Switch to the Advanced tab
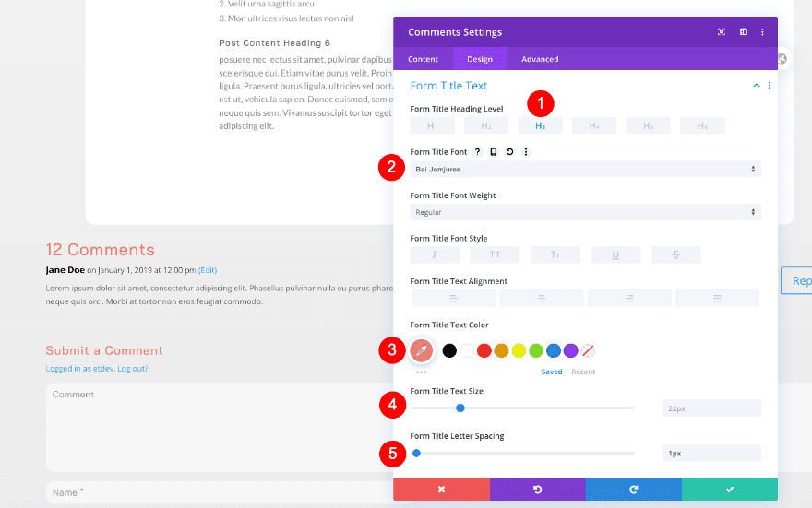This screenshot has height=508, width=812. [540, 59]
